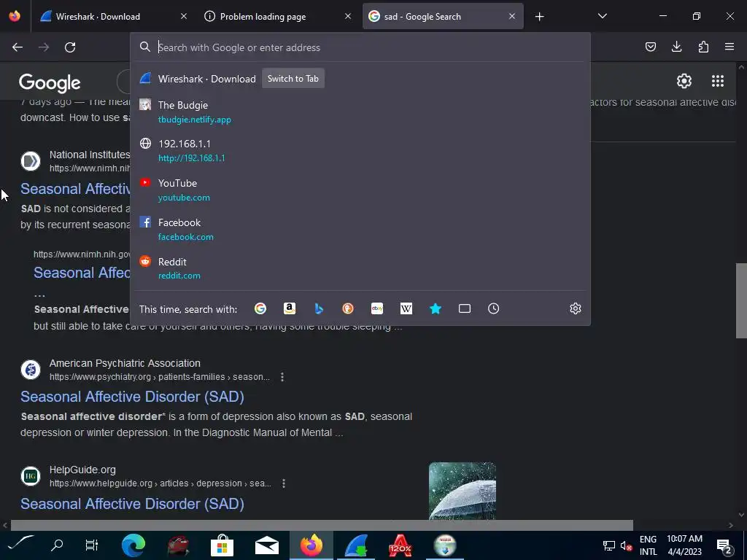Search history using the clock icon
Viewport: 747px width, 560px height.
coord(494,308)
